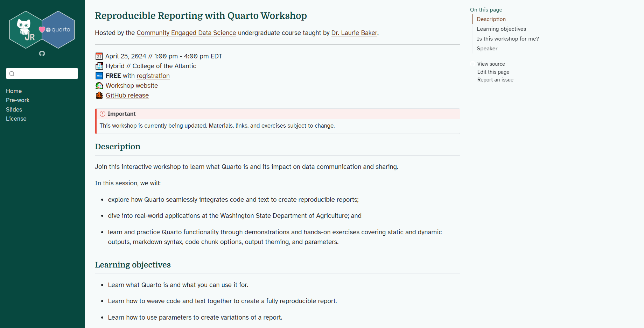Click the GitHub icon next to View source
The height and width of the screenshot is (328, 644).
click(x=472, y=64)
